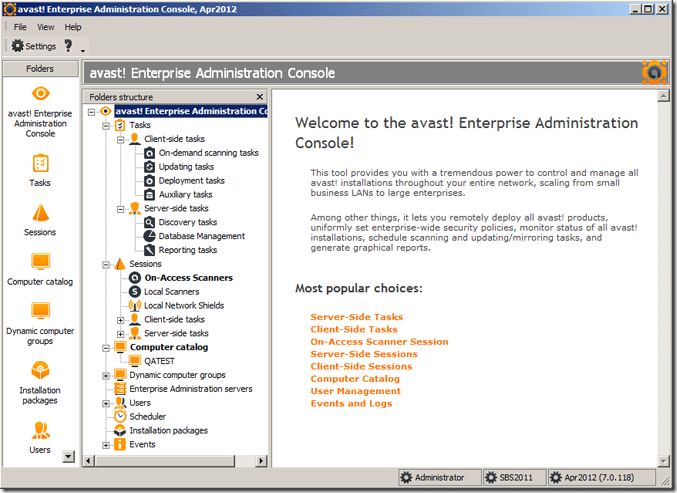
Task: Select the Reporting tasks tree node
Action: [187, 250]
